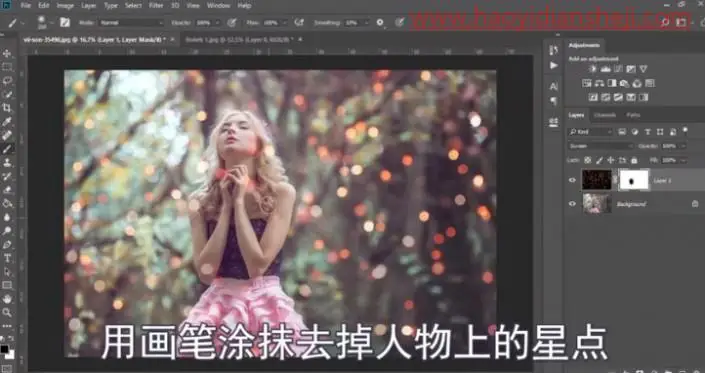The height and width of the screenshot is (373, 705).
Task: Open the layer filter Kind dropdown
Action: [590, 132]
